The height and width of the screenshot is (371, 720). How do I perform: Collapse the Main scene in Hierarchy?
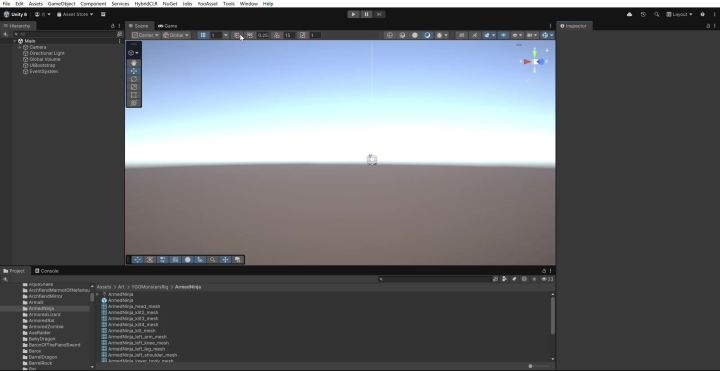point(15,41)
